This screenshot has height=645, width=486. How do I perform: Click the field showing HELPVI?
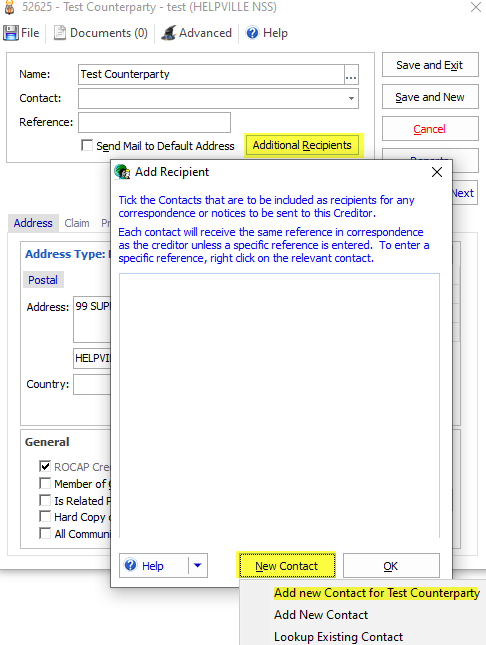tap(92, 358)
